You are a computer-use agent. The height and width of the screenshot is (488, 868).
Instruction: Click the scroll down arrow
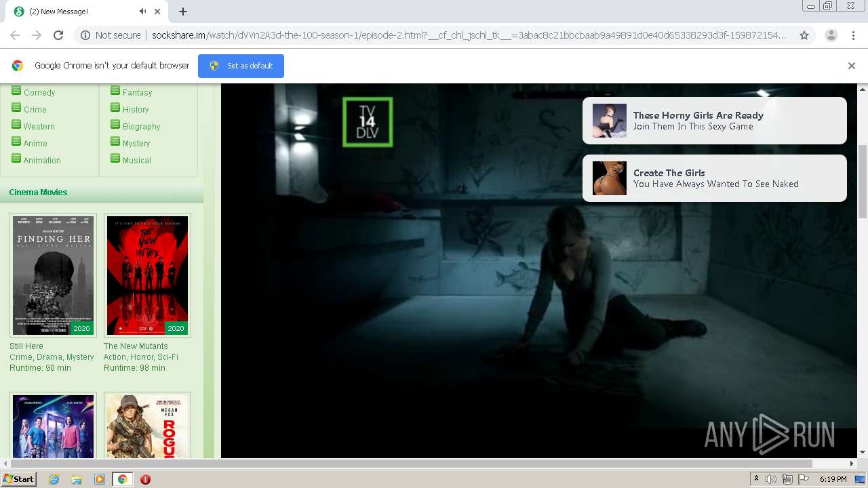(863, 452)
